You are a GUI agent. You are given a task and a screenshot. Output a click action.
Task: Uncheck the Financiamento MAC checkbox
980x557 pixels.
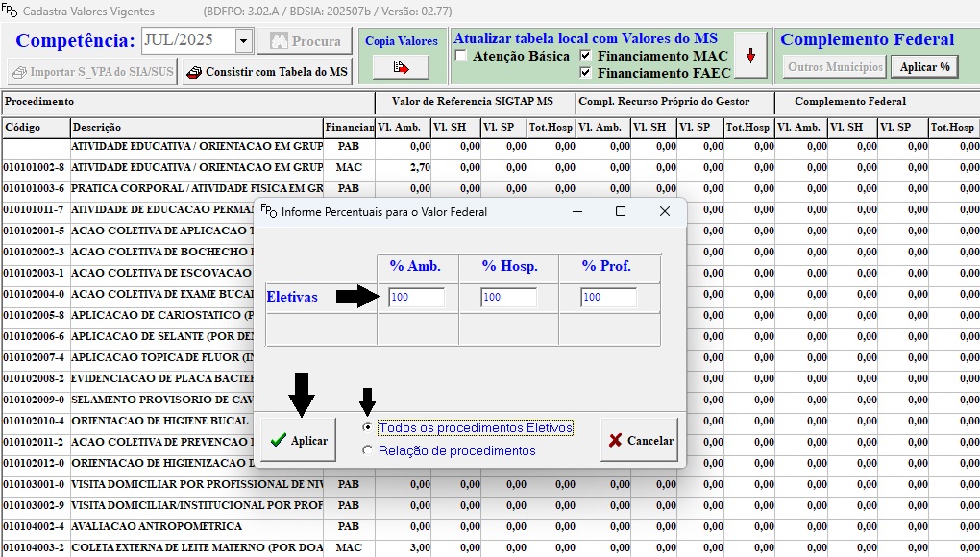[585, 56]
